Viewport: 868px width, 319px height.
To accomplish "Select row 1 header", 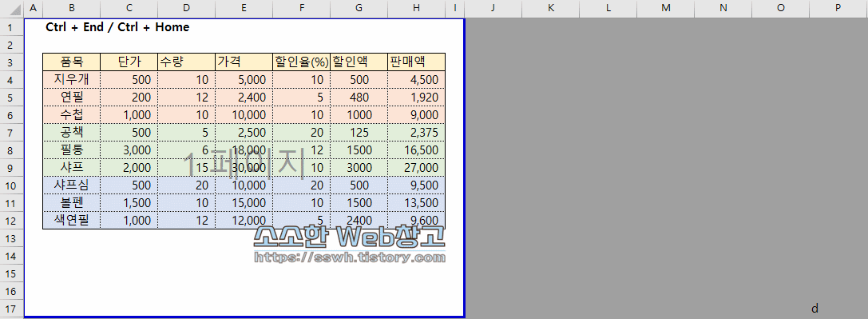I will point(12,26).
